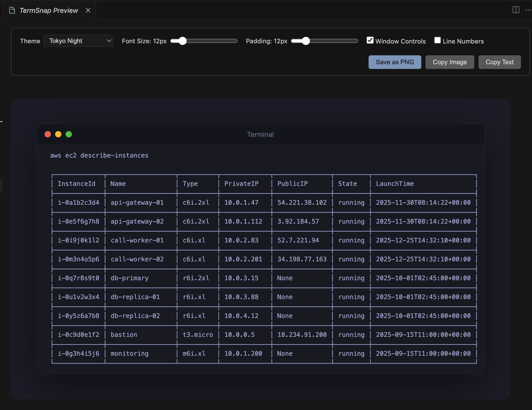The image size is (532, 410).
Task: Click the X to close the TermSnap Preview tab
Action: tap(88, 10)
